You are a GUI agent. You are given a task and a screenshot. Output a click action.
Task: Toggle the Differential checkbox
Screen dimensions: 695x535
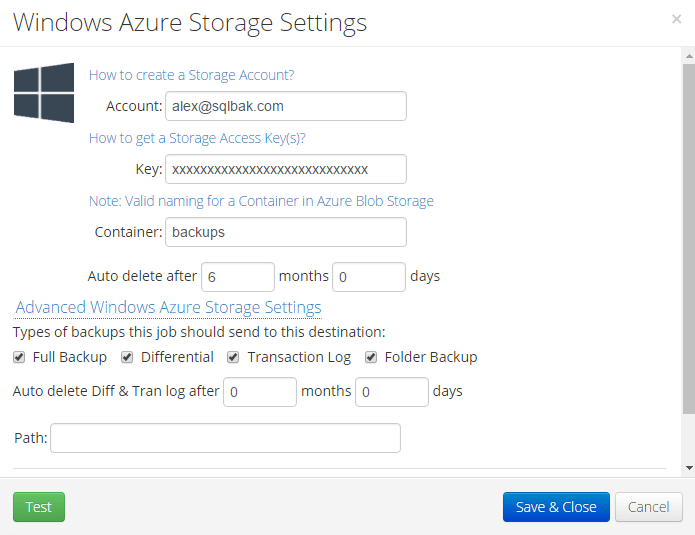tap(127, 357)
